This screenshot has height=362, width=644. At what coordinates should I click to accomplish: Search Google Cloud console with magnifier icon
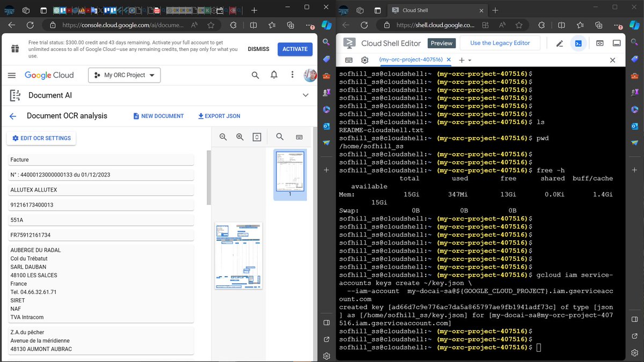point(255,75)
